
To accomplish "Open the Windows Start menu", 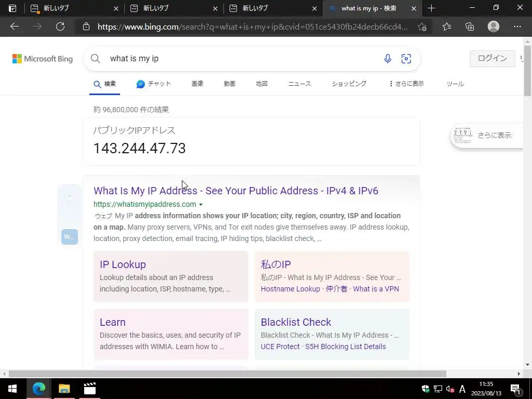I will (12, 389).
